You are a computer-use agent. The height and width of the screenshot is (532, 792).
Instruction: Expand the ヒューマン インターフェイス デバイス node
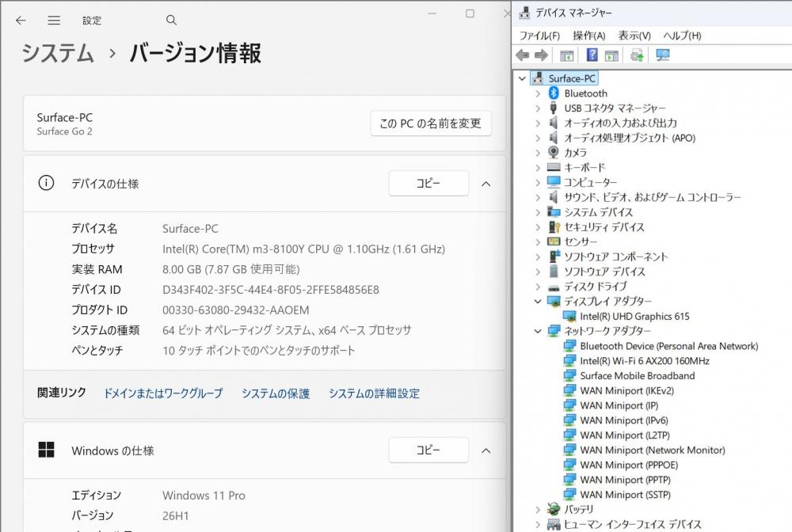click(538, 524)
